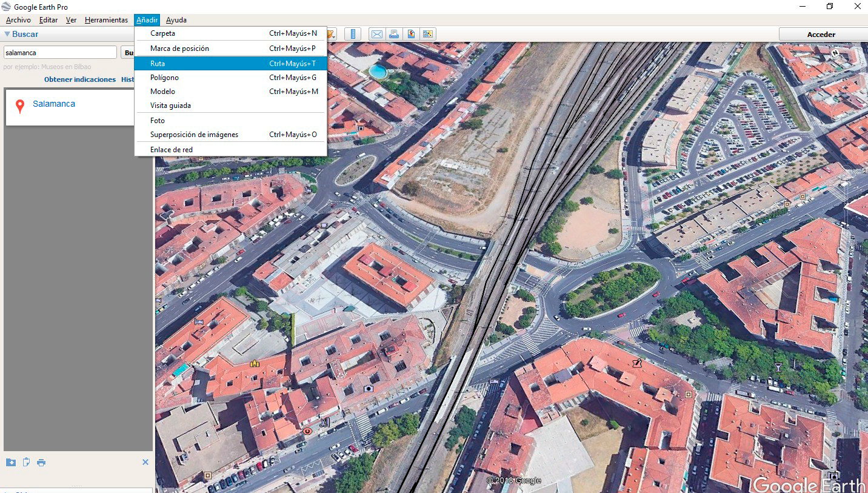Open the Ver menu

pos(71,20)
